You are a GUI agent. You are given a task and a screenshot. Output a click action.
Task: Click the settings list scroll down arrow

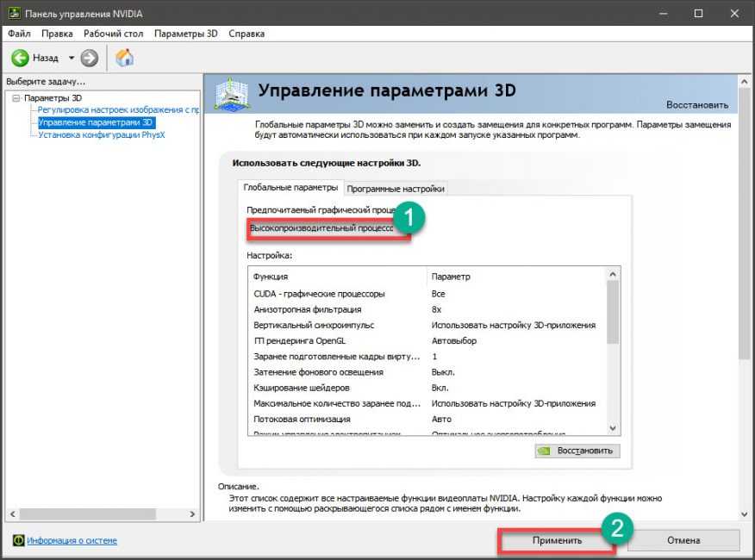click(613, 428)
